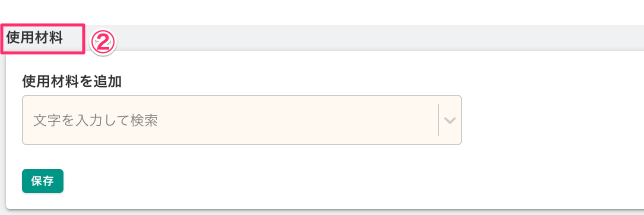Screen dimensions: 644x215
Task: Expand the material search combo box
Action: (450, 120)
